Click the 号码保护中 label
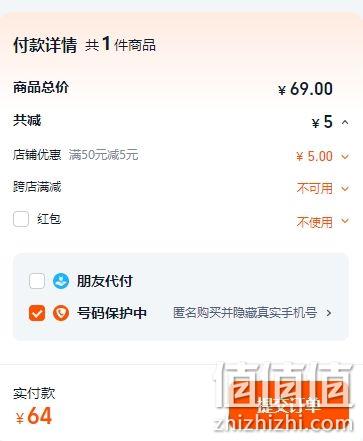 click(112, 313)
